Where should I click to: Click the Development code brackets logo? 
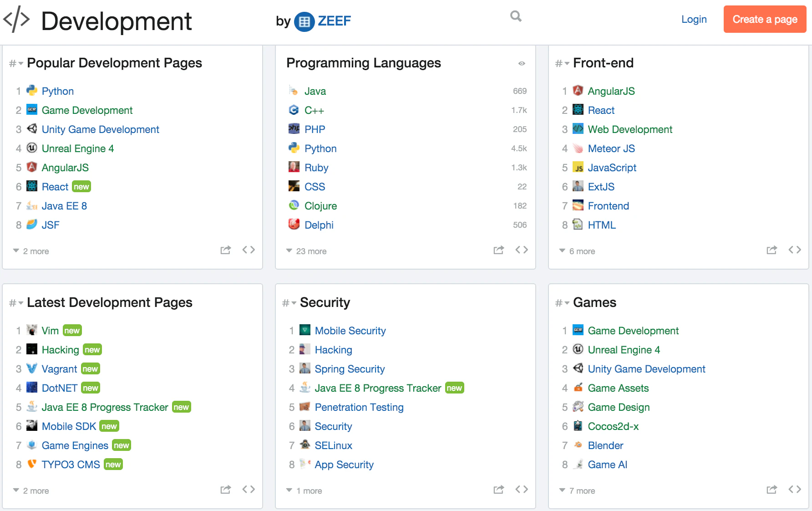click(x=16, y=19)
